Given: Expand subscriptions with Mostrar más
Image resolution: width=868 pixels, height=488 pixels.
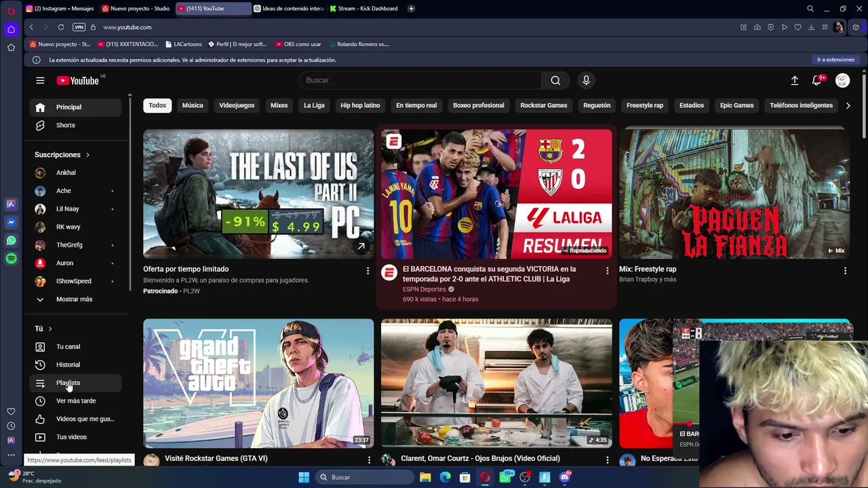Looking at the screenshot, I should point(75,300).
